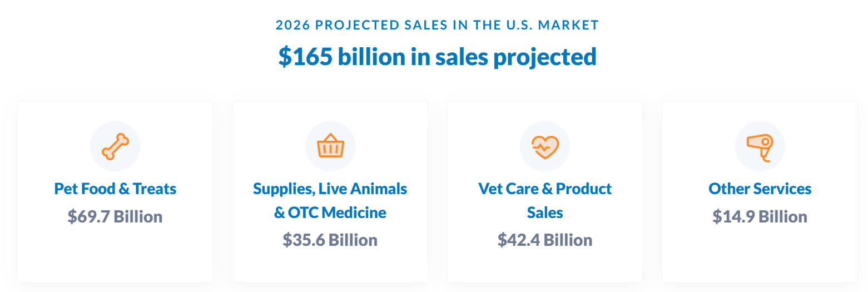
Task: Open the Other Services title
Action: [x=760, y=189]
